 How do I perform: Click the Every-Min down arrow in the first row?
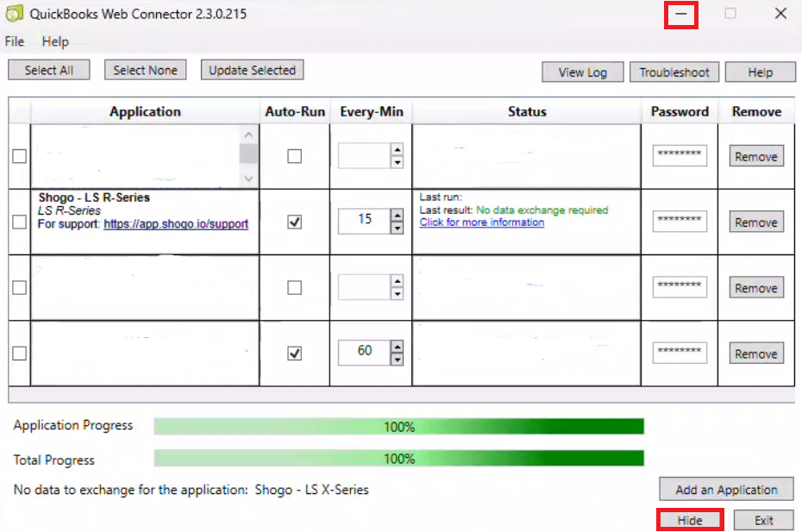(397, 163)
